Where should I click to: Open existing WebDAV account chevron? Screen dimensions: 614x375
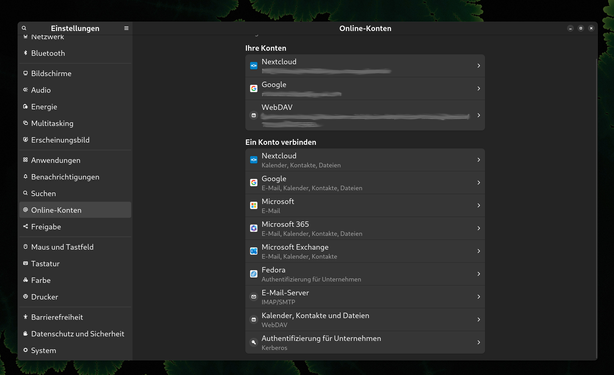pos(479,115)
